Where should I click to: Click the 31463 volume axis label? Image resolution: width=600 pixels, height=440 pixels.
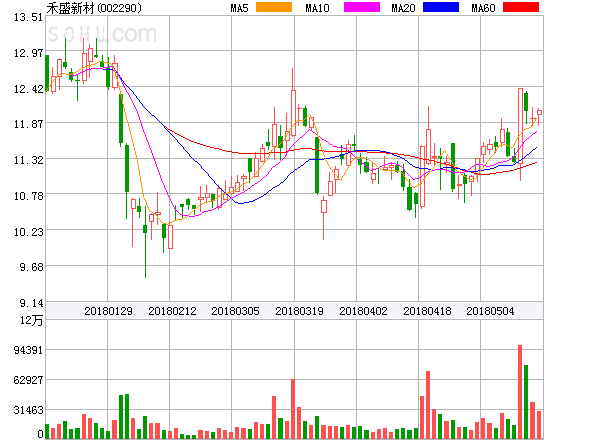(x=28, y=411)
